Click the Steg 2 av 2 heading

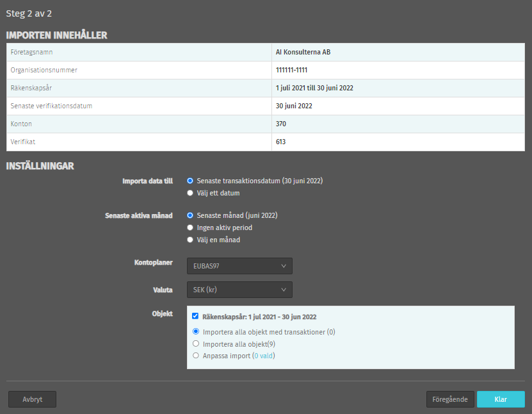click(x=29, y=13)
